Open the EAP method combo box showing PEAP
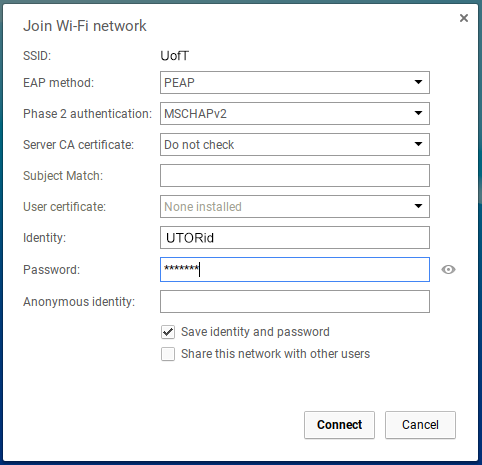Viewport: 482px width, 465px height. 295,82
